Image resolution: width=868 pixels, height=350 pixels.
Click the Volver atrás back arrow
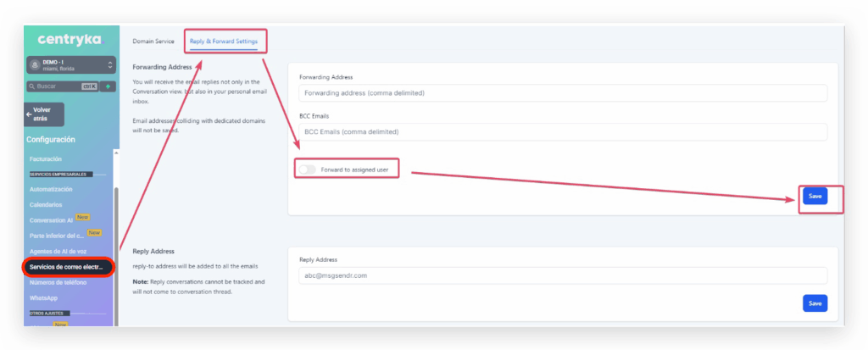pos(30,114)
